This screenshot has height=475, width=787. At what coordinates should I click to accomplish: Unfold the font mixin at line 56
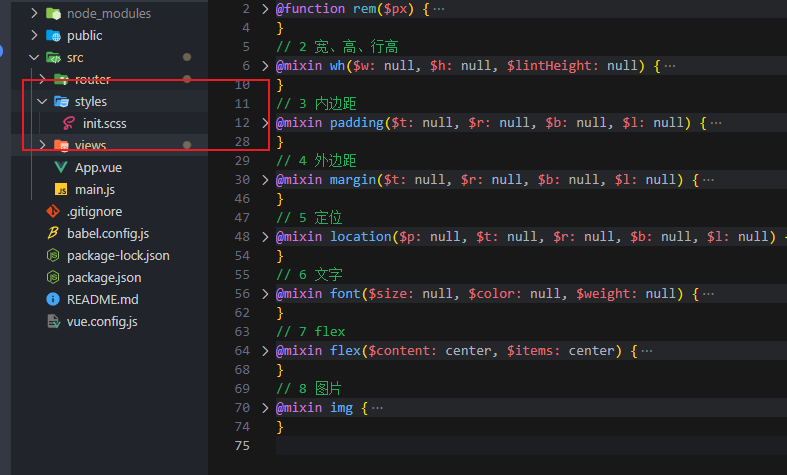coord(265,294)
